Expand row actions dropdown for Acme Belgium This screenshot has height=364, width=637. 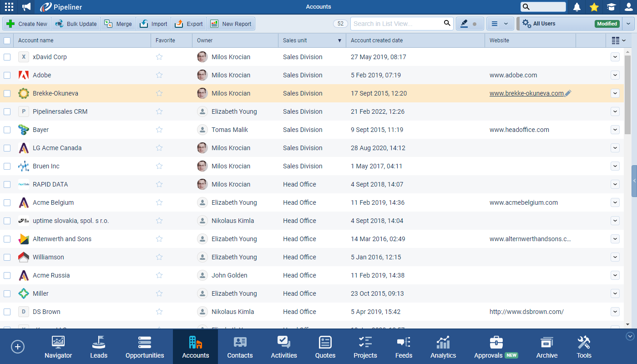615,202
